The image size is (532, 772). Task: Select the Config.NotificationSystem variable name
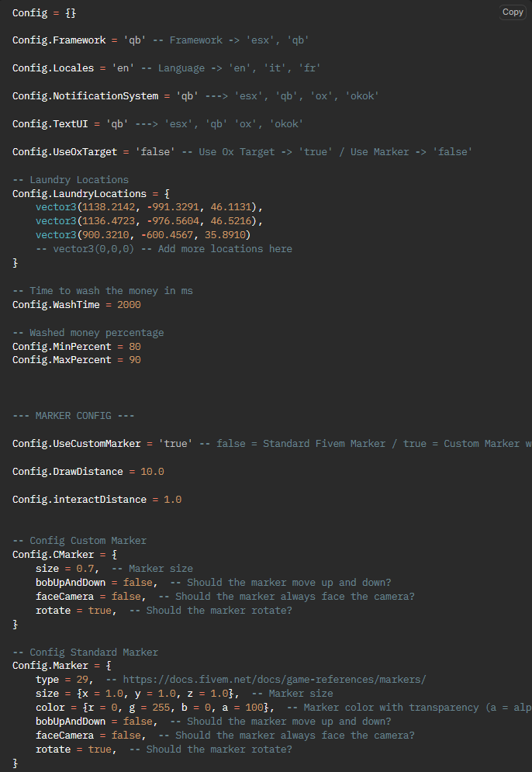(85, 96)
